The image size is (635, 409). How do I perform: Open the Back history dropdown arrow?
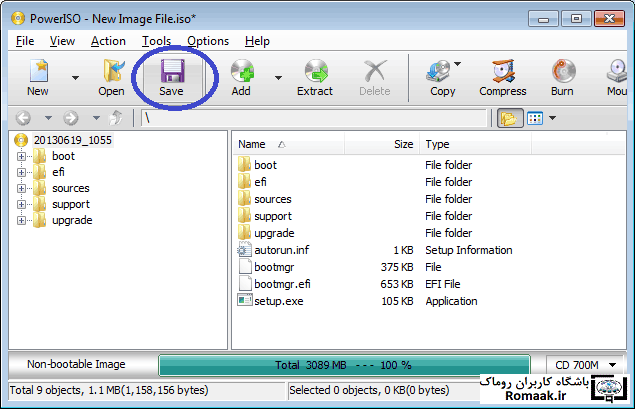pyautogui.click(x=48, y=118)
